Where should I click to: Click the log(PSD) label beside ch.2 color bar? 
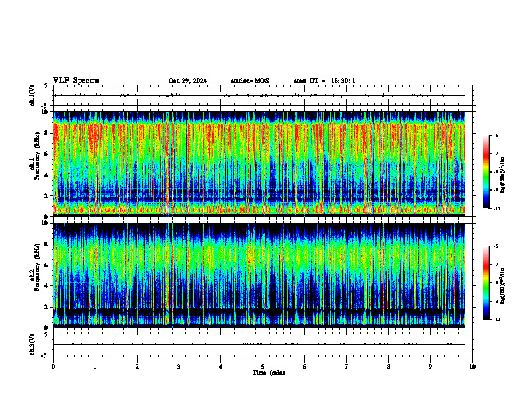click(503, 286)
